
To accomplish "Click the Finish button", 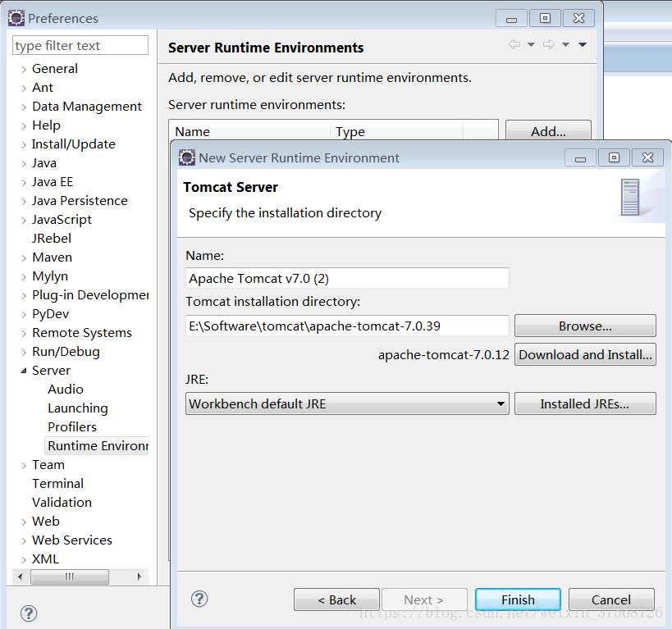I will tap(518, 599).
